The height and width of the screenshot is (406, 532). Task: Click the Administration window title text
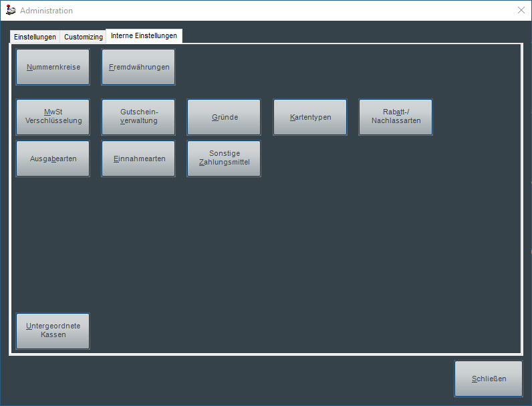(47, 11)
